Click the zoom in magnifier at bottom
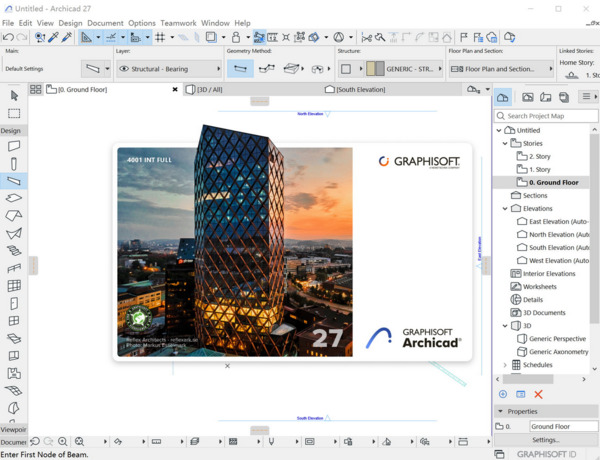The width and height of the screenshot is (600, 460). 63,442
